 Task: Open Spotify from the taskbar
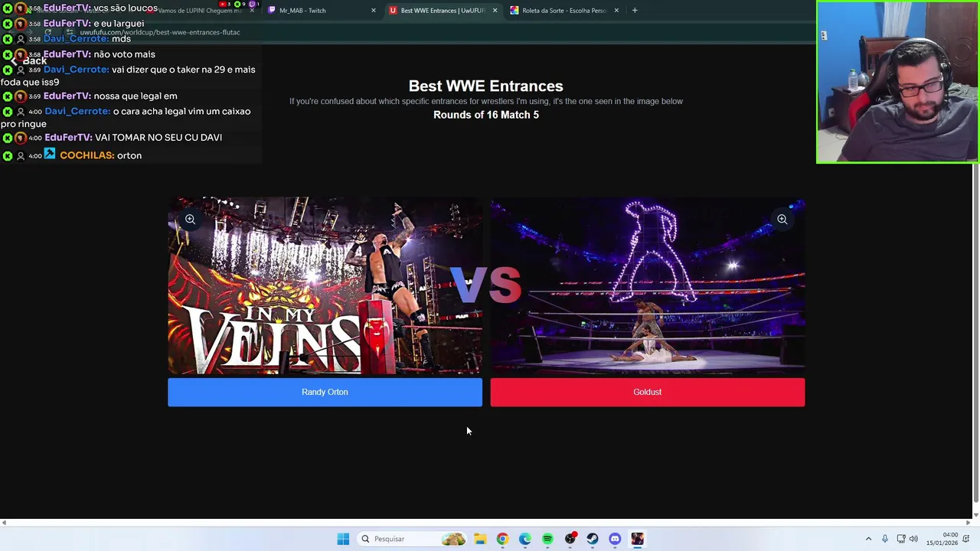pos(547,539)
